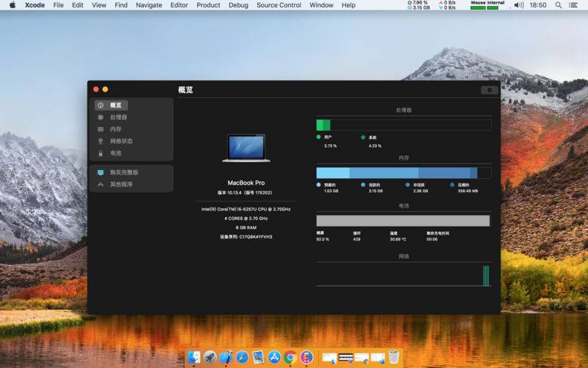Launch Google Chrome from the Dock

pyautogui.click(x=290, y=357)
